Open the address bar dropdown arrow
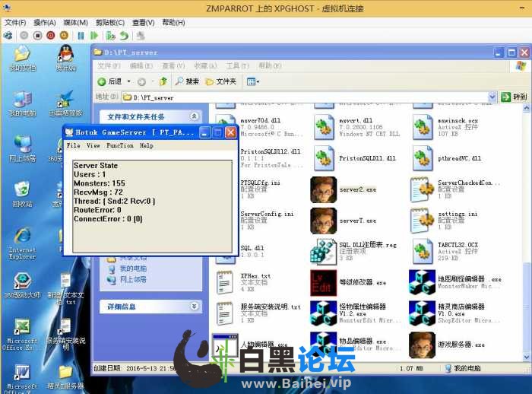532x394 pixels. 492,97
